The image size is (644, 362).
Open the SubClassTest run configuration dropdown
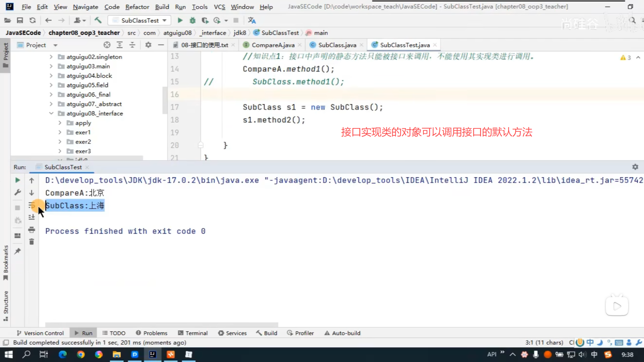tap(140, 20)
